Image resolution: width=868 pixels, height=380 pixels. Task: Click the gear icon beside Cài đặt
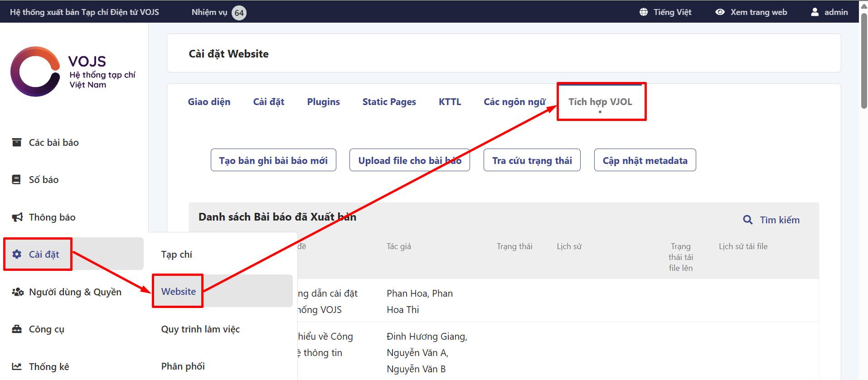(17, 254)
